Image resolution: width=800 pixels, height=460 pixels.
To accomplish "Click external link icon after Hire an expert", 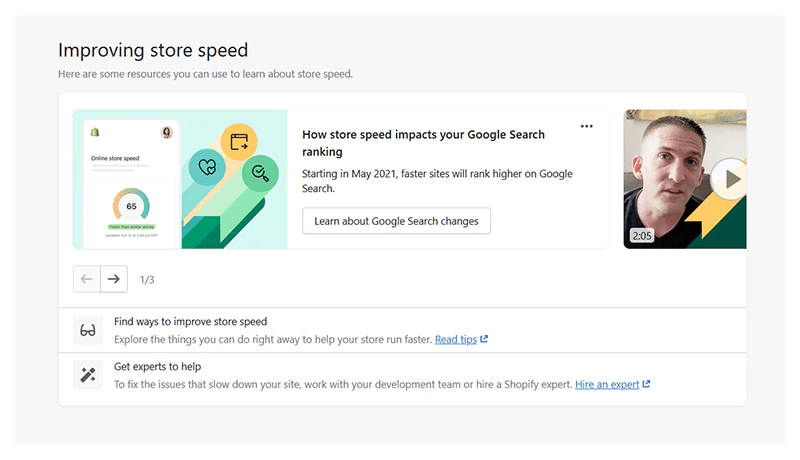I will 646,384.
